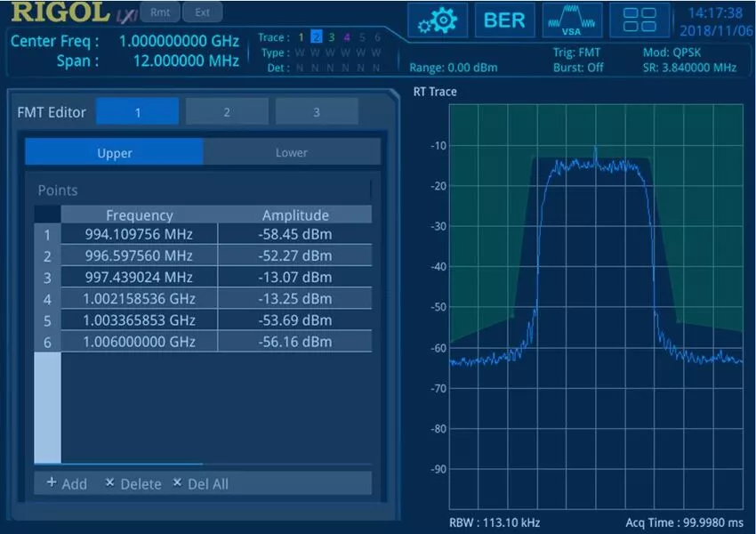756x534 pixels.
Task: Click Delete point button
Action: (x=133, y=483)
